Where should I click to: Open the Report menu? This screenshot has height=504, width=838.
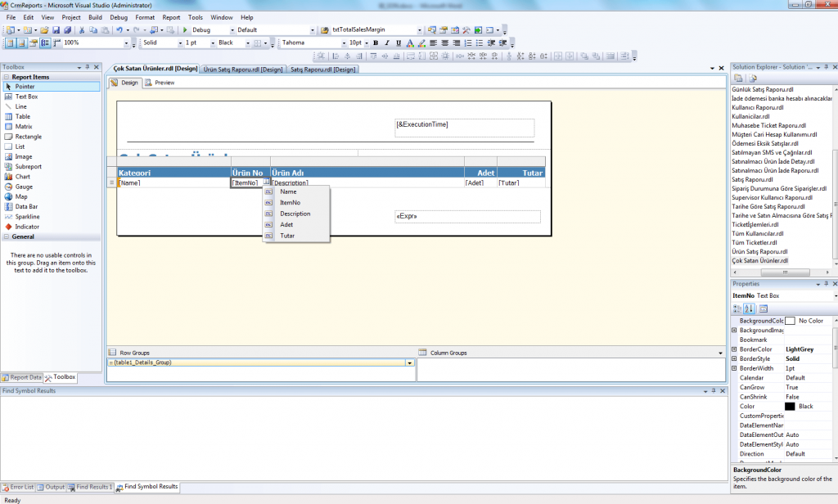(x=171, y=18)
